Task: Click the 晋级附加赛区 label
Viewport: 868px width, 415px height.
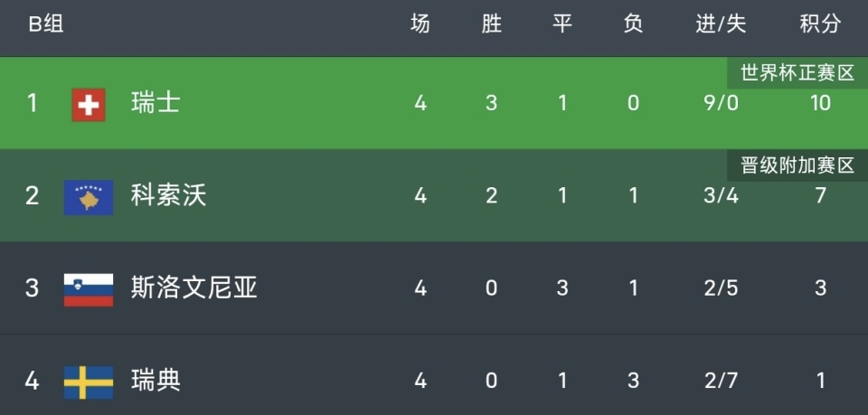Action: [x=797, y=165]
